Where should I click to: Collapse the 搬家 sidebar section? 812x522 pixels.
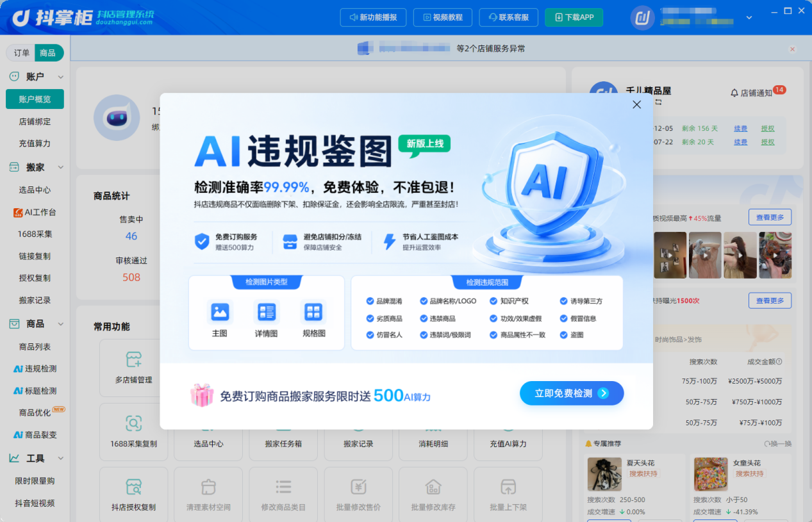pos(61,167)
